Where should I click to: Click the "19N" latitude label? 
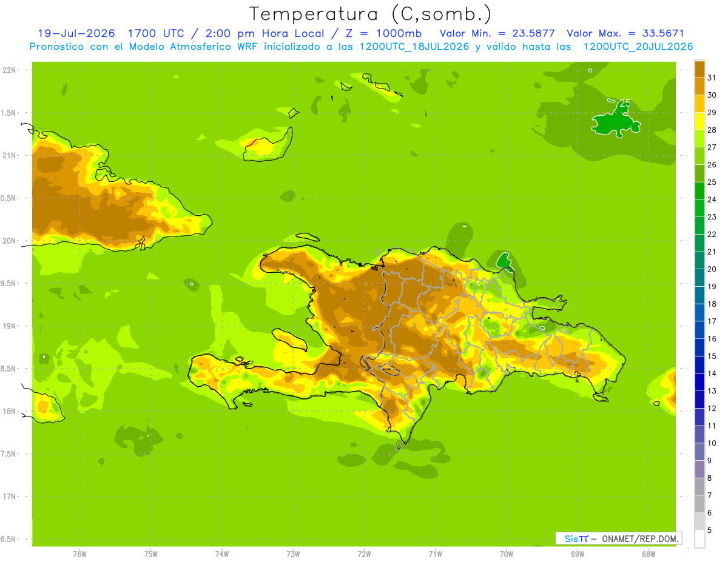pos(10,326)
